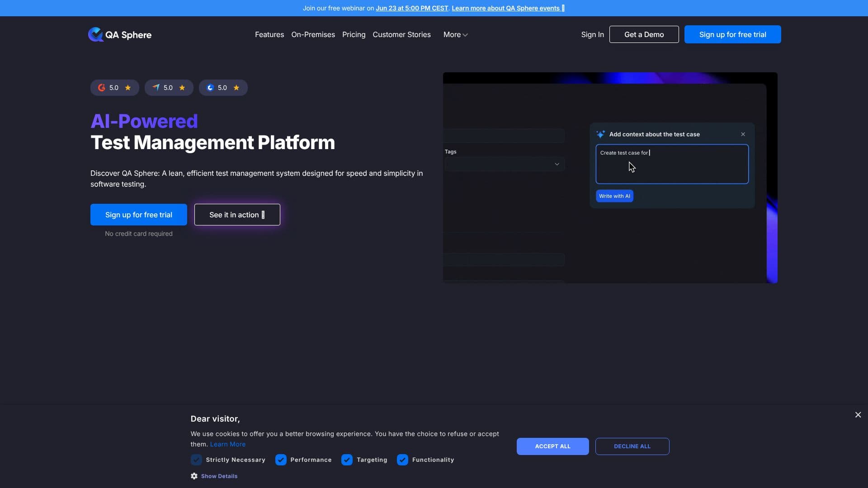
Task: Click header Sign up for free trial
Action: (732, 34)
